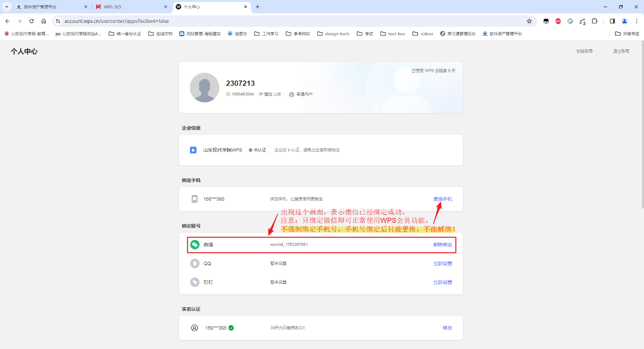Image resolution: width=644 pixels, height=349 pixels.
Task: Switch to the 软件资产管理平台 tab
Action: pyautogui.click(x=52, y=7)
